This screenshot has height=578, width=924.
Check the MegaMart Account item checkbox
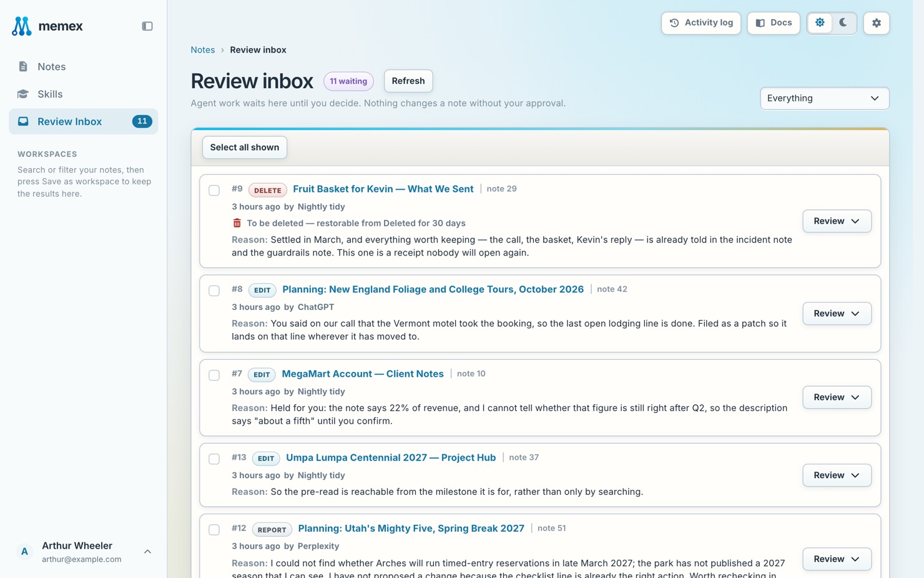pos(214,375)
